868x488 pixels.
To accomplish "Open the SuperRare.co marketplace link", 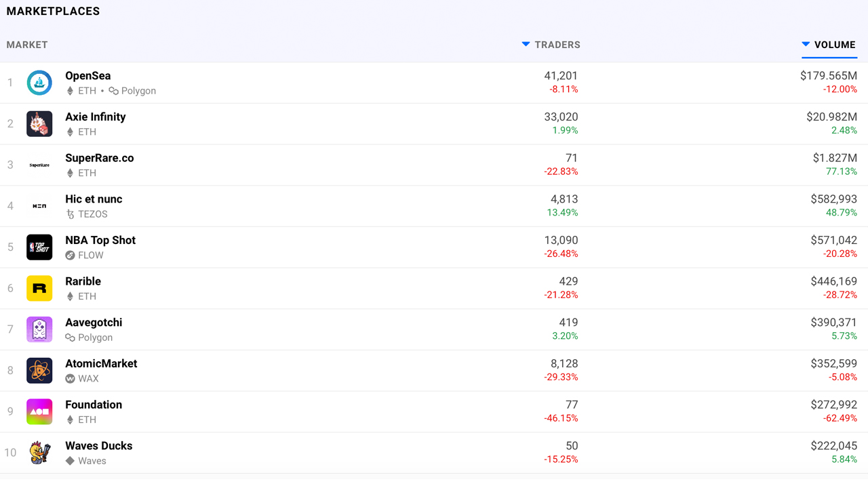I will point(100,158).
